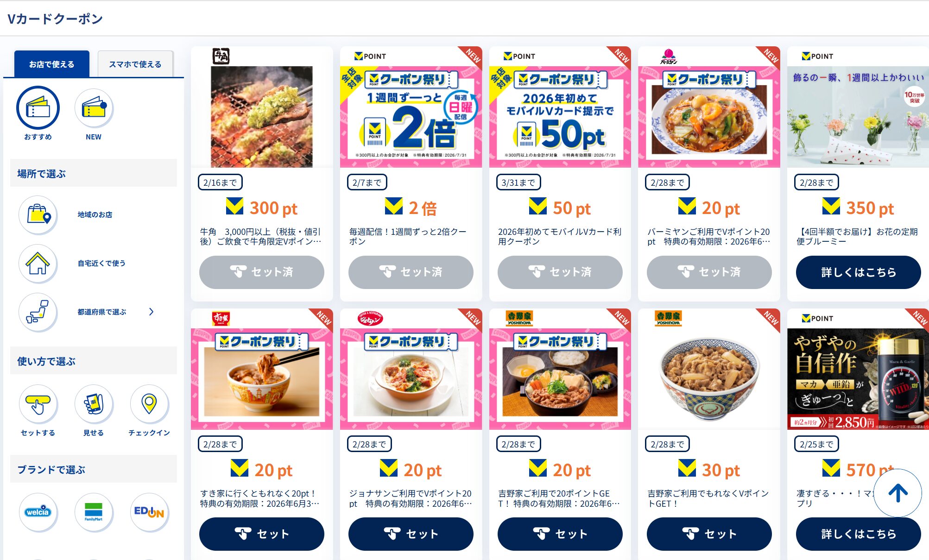Open the 地域のお店 location icon
929x560 pixels.
click(38, 215)
